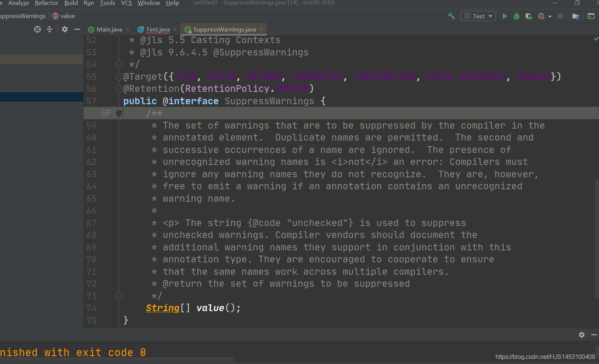Close the Main.java tab

click(x=128, y=29)
